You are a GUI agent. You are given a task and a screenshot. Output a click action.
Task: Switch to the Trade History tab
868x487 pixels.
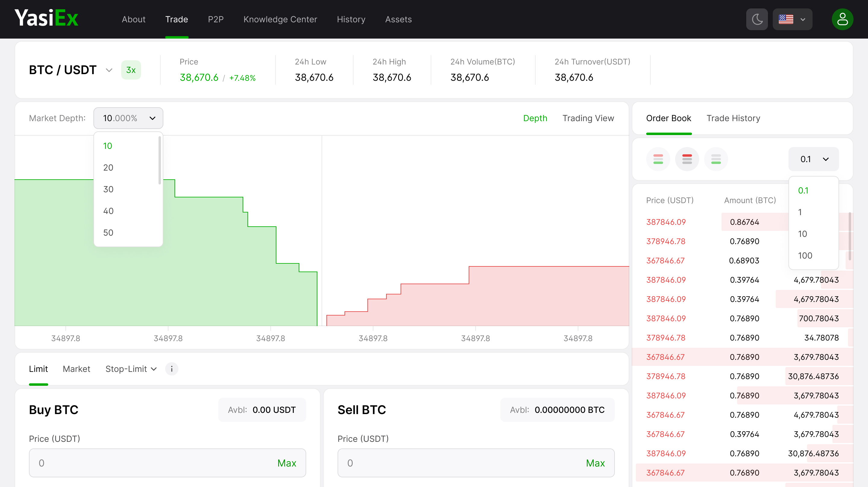733,118
